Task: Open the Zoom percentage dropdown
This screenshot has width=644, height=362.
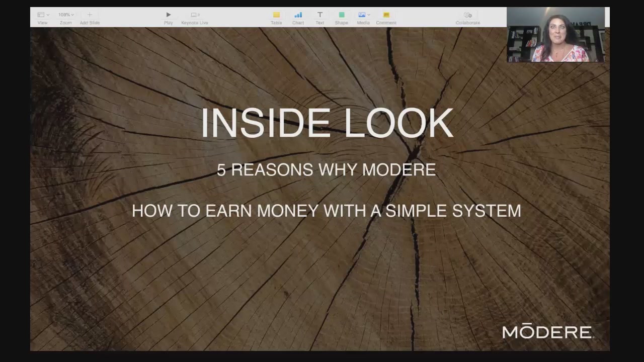Action: click(x=66, y=18)
